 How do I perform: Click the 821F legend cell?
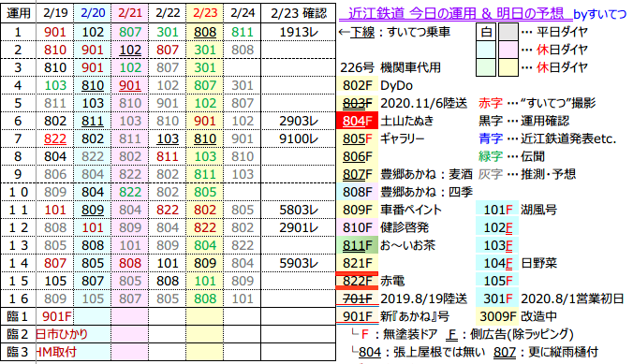coord(358,263)
